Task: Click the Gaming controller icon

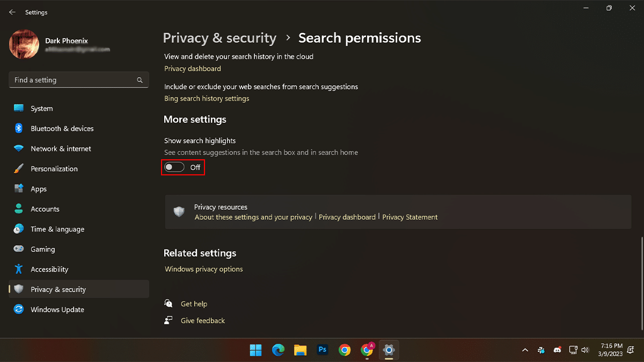Action: (19, 249)
